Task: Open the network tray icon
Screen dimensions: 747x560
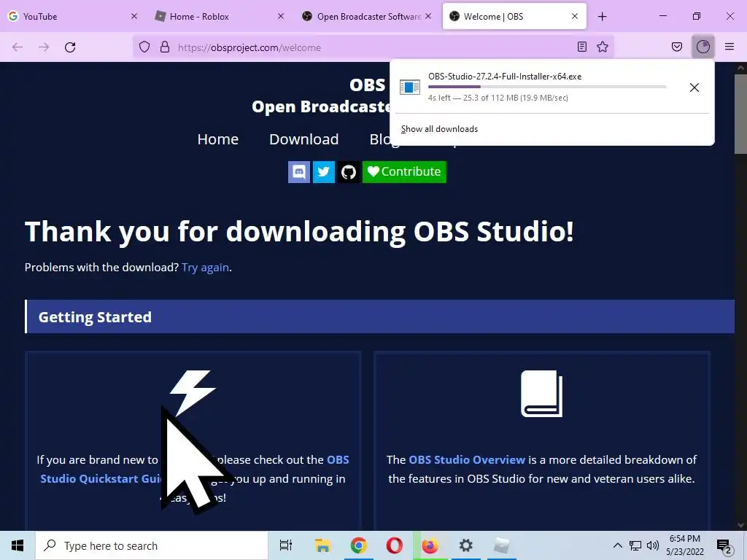Action: (635, 545)
